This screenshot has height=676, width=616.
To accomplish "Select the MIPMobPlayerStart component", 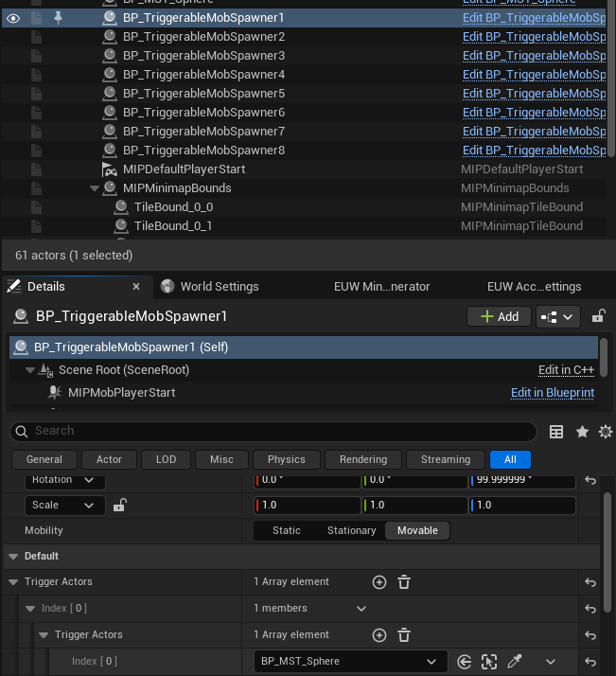I will 121,393.
